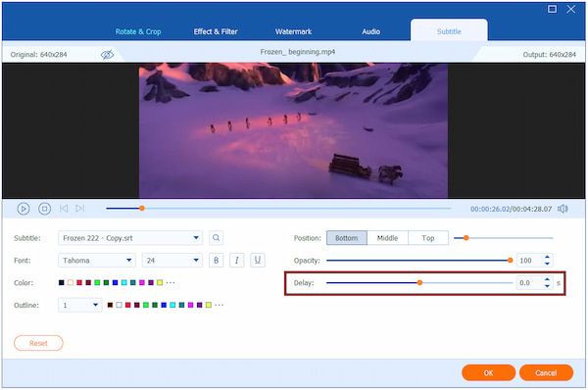Open more outline colors ellipsis
The image size is (588, 390).
click(x=220, y=305)
